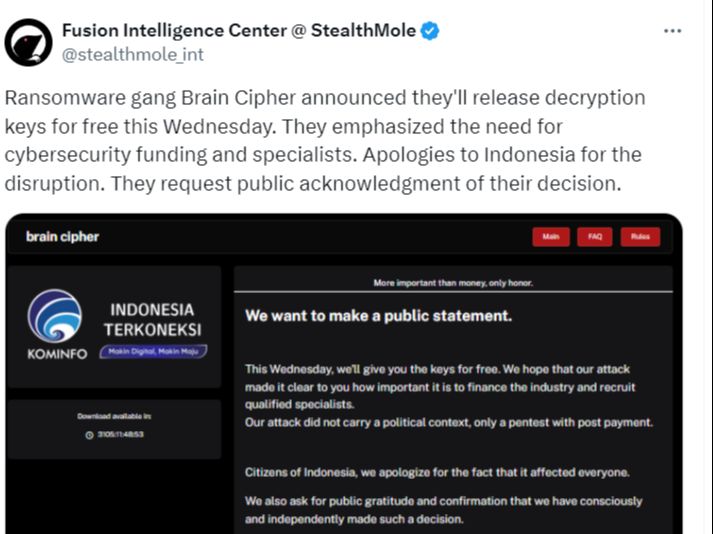The width and height of the screenshot is (713, 534).
Task: Click the 'More important than money' tagline
Action: (453, 283)
